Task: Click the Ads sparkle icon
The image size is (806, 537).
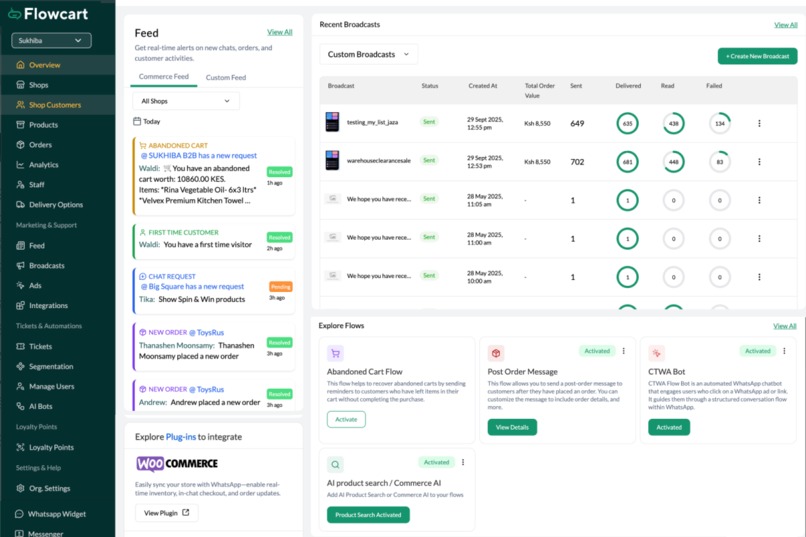Action: [x=21, y=285]
